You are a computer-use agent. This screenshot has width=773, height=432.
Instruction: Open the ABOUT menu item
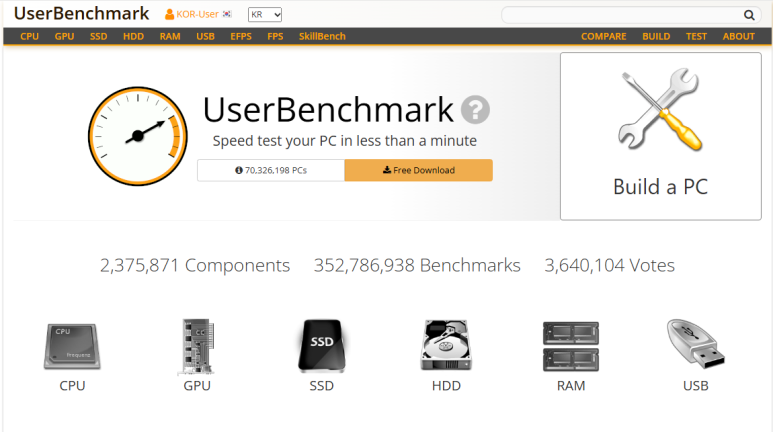coord(738,36)
